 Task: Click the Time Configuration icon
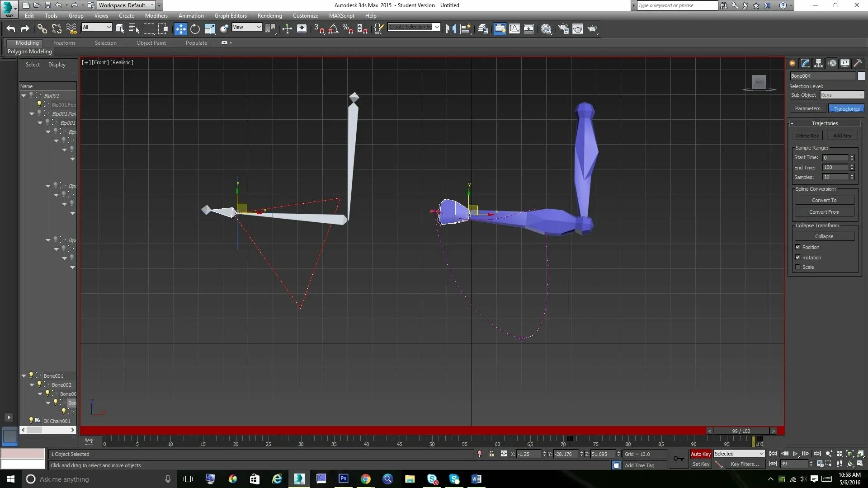coord(820,464)
